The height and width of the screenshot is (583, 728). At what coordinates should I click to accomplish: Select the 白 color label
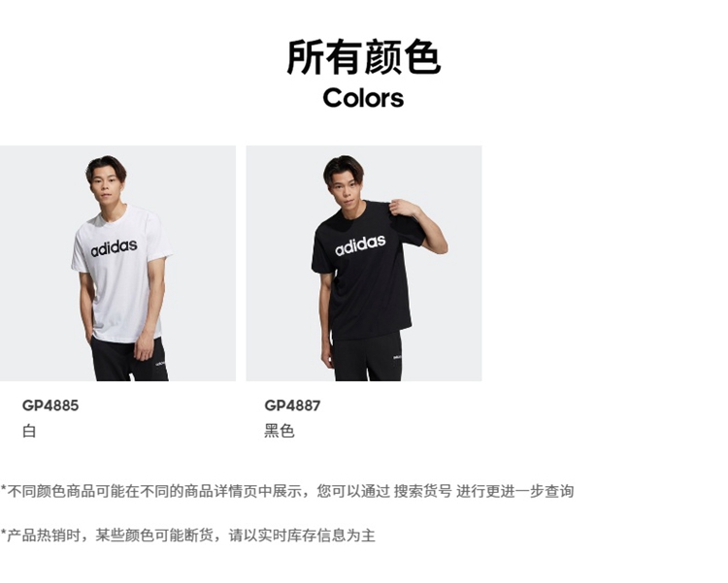(29, 431)
